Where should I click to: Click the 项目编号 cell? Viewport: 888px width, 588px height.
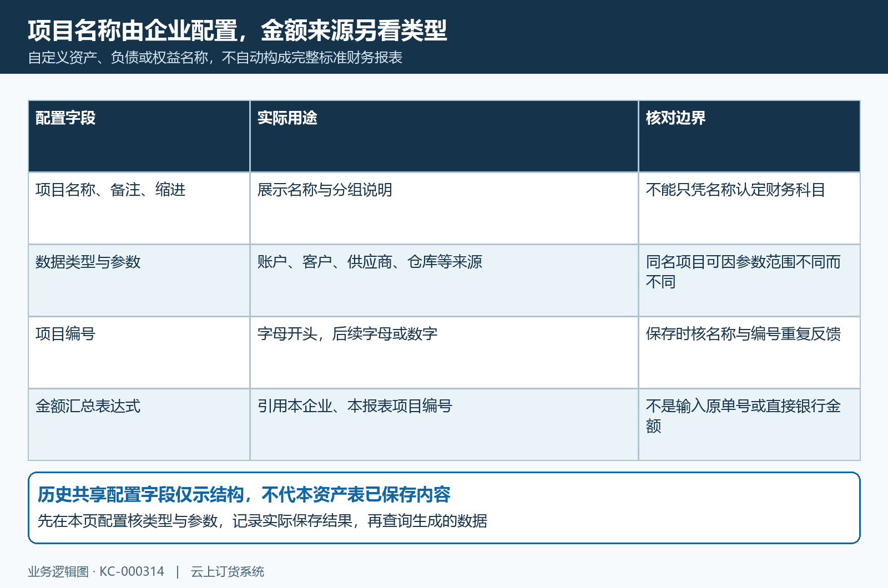pyautogui.click(x=139, y=353)
